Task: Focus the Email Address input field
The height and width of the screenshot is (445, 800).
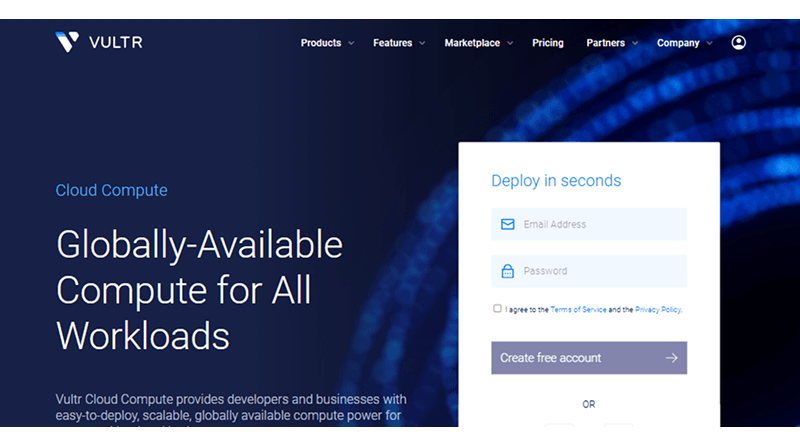Action: pyautogui.click(x=589, y=224)
